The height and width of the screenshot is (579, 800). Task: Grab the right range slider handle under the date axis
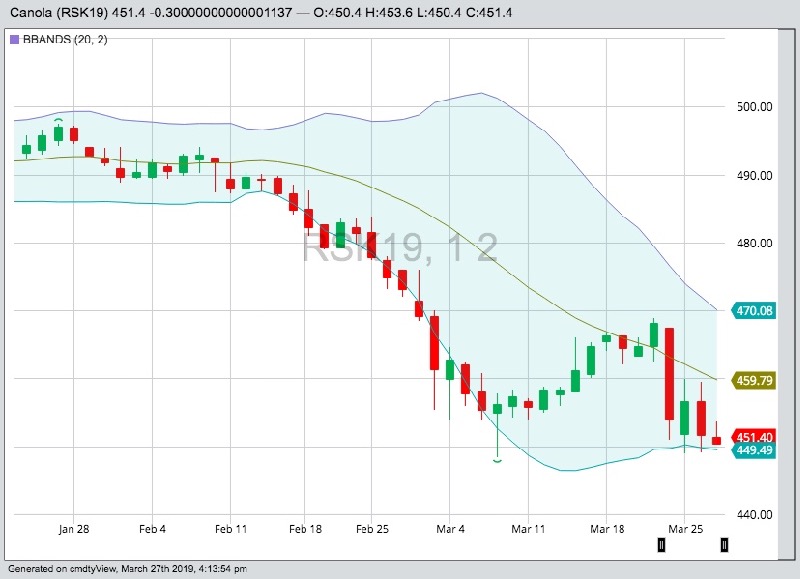(724, 545)
